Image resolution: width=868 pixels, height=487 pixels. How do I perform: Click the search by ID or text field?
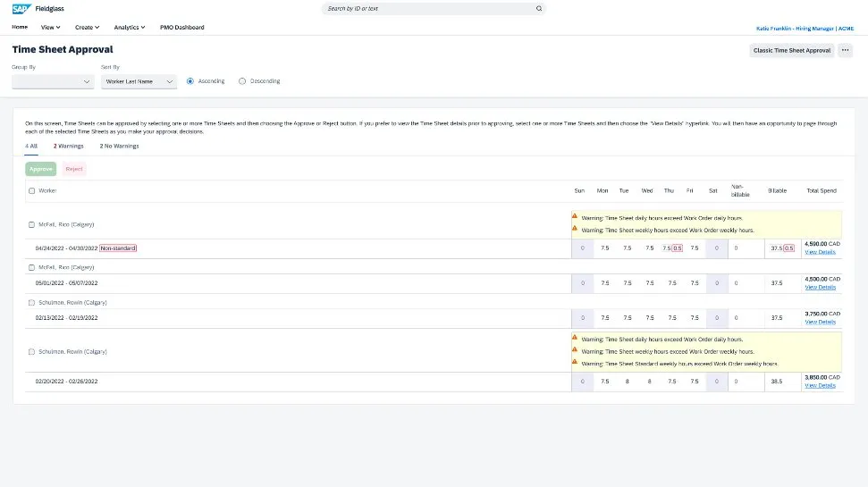tap(429, 8)
